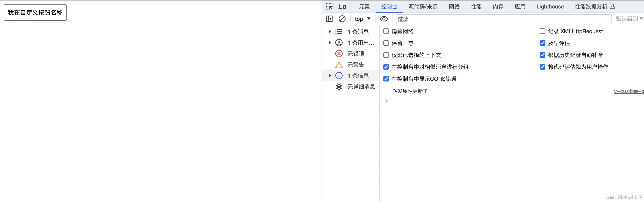Open the Lighthouse tab
The image size is (644, 201).
pyautogui.click(x=550, y=6)
